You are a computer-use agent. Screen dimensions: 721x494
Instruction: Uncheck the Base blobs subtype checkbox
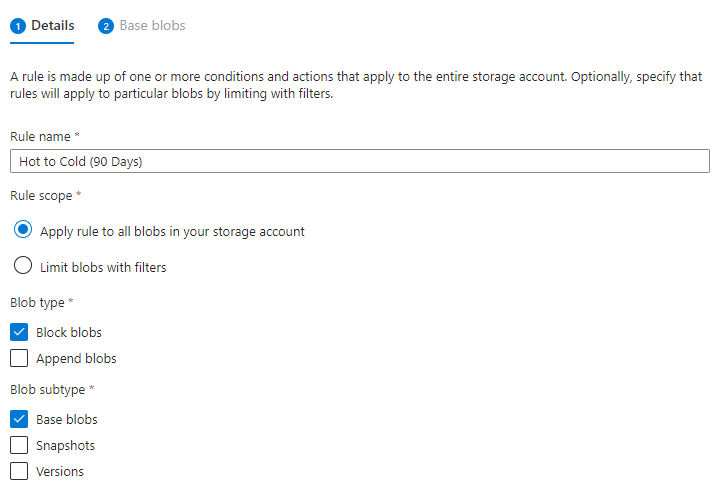(19, 419)
